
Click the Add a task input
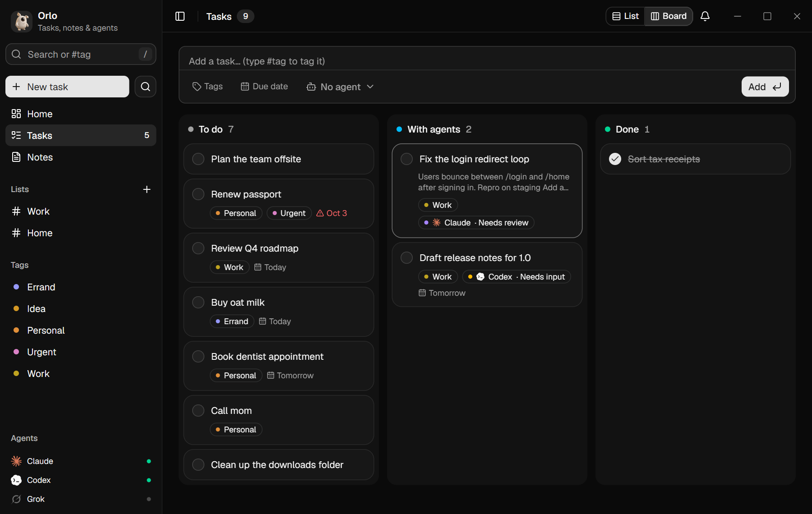point(487,61)
